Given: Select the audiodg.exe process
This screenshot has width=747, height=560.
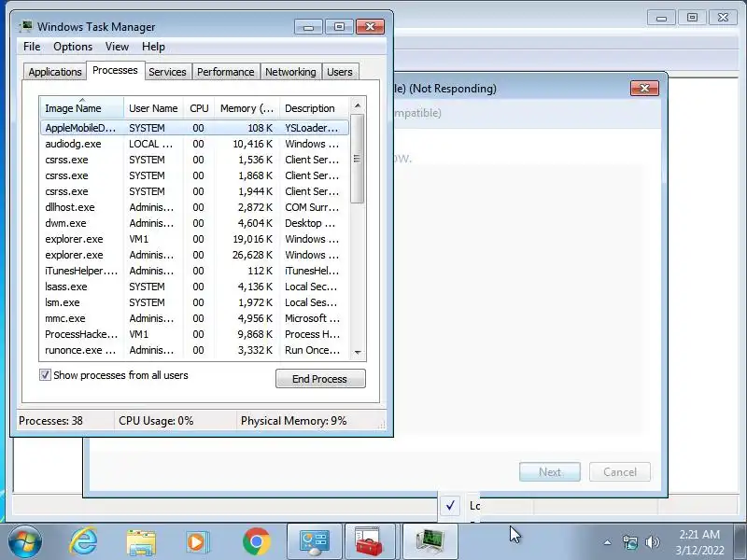Looking at the screenshot, I should (195, 144).
